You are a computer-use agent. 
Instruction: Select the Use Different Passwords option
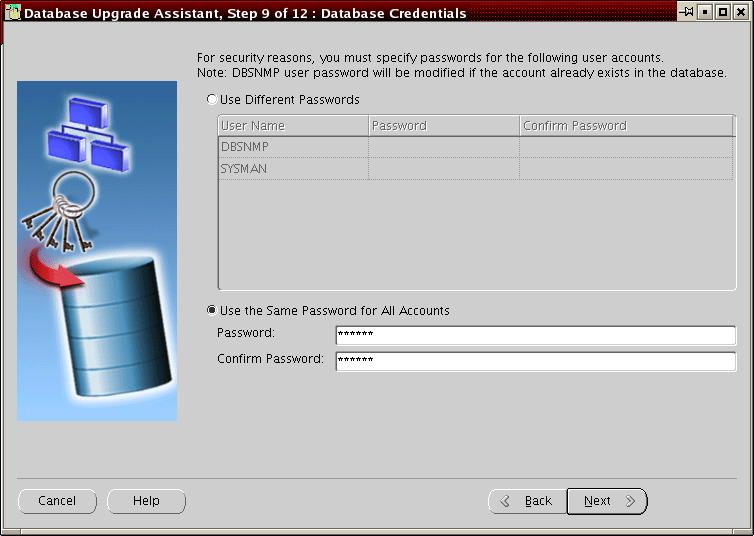click(x=211, y=100)
